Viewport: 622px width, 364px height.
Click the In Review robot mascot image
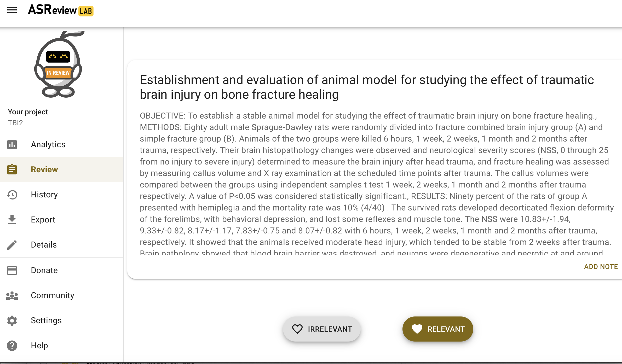point(59,65)
